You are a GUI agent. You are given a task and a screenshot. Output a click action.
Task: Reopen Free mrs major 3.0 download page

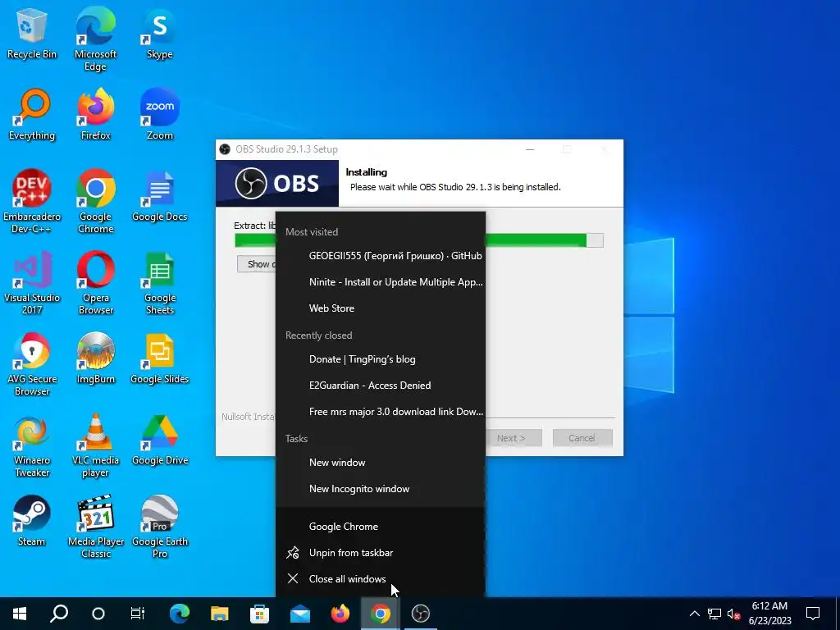(x=381, y=412)
